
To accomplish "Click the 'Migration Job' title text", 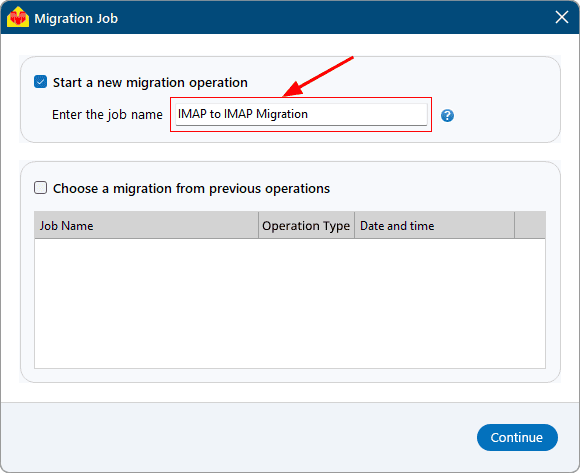I will click(x=76, y=18).
